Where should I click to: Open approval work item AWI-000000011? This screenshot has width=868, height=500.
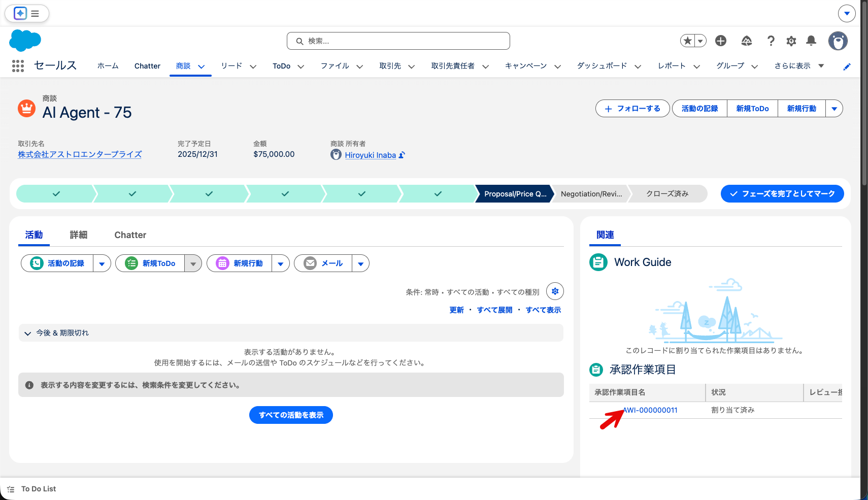pyautogui.click(x=650, y=410)
